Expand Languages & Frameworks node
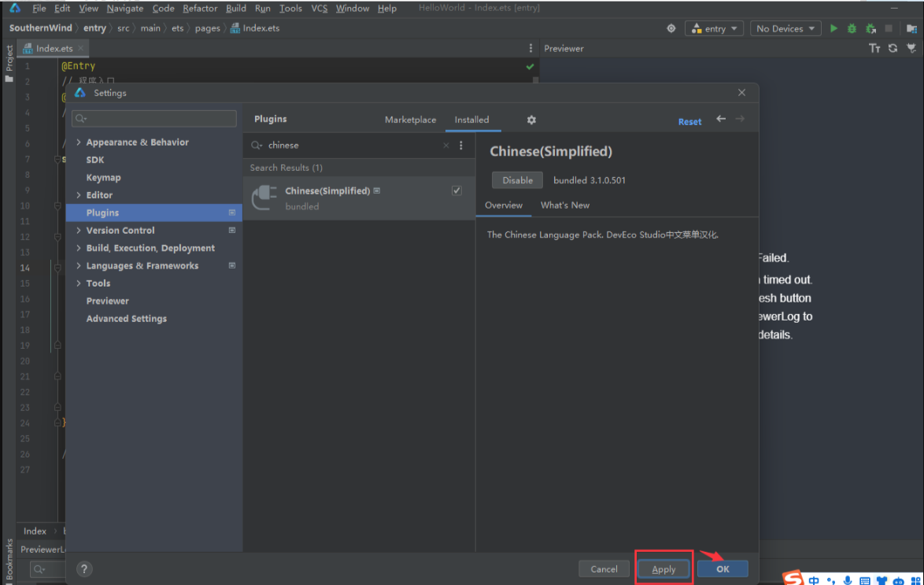The image size is (924, 585). pyautogui.click(x=79, y=266)
